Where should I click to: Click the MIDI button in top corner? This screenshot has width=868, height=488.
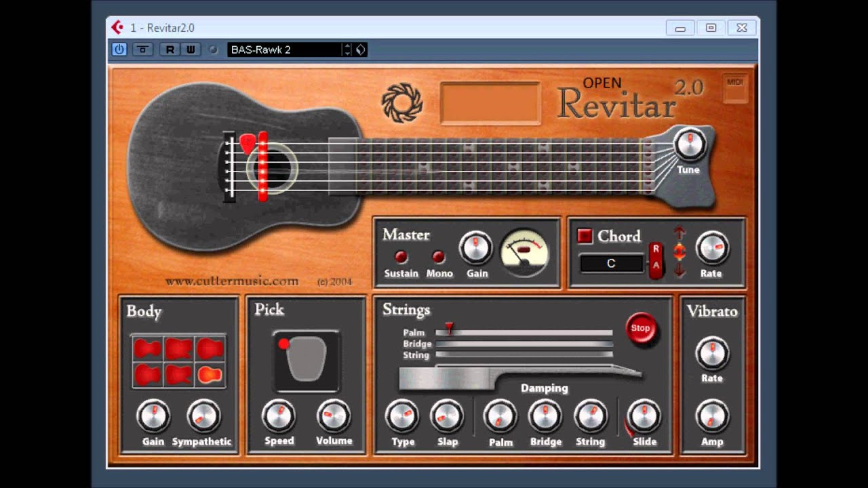coord(735,88)
